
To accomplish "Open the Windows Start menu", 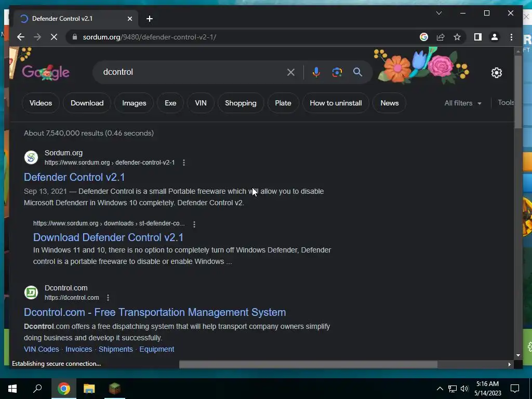I will click(12, 389).
